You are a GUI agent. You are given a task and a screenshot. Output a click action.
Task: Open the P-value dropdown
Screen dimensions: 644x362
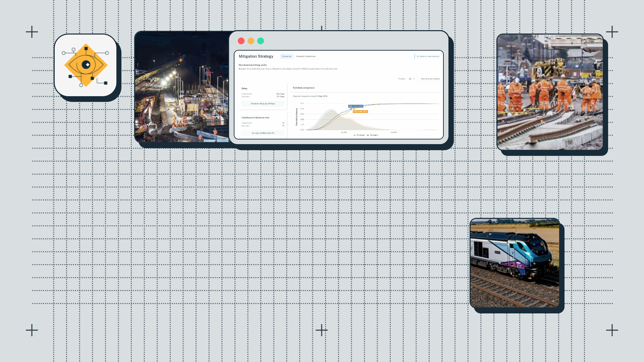click(x=412, y=79)
